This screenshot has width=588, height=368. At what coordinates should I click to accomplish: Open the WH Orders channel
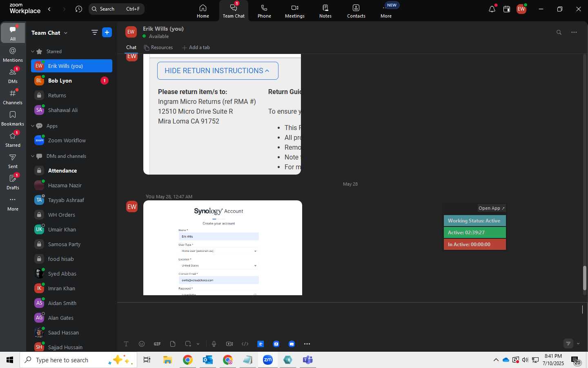71,215
